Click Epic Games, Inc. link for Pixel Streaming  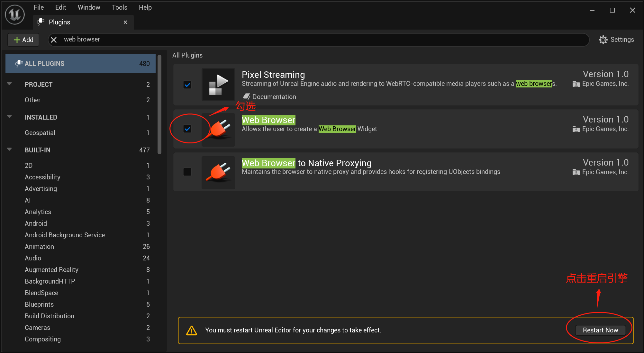click(605, 84)
